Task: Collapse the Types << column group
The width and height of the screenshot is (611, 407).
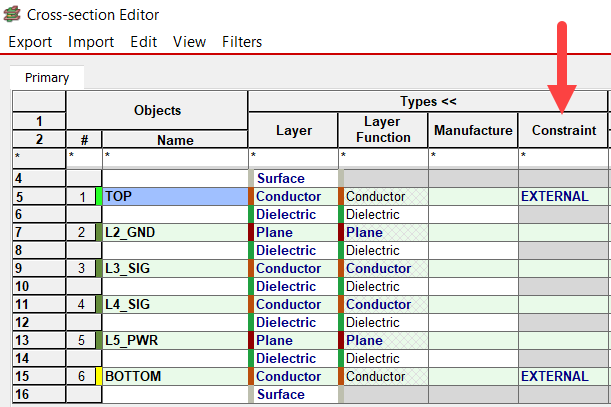Action: pos(427,101)
